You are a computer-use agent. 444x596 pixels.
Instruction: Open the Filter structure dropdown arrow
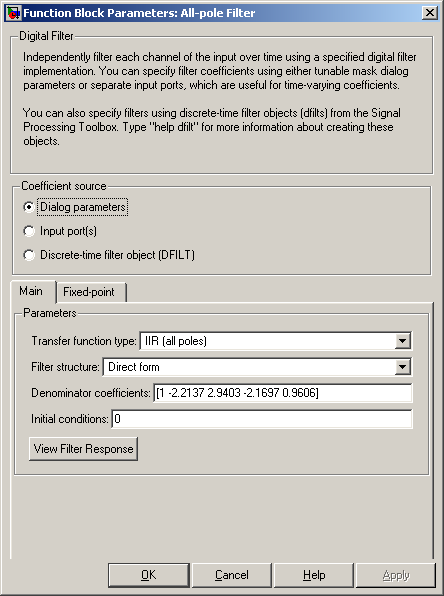coord(402,367)
